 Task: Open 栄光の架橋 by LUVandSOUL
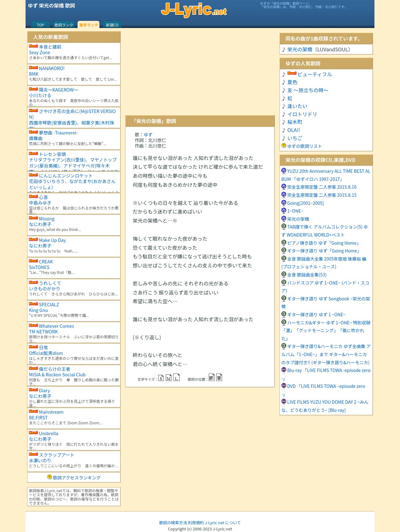pos(300,49)
